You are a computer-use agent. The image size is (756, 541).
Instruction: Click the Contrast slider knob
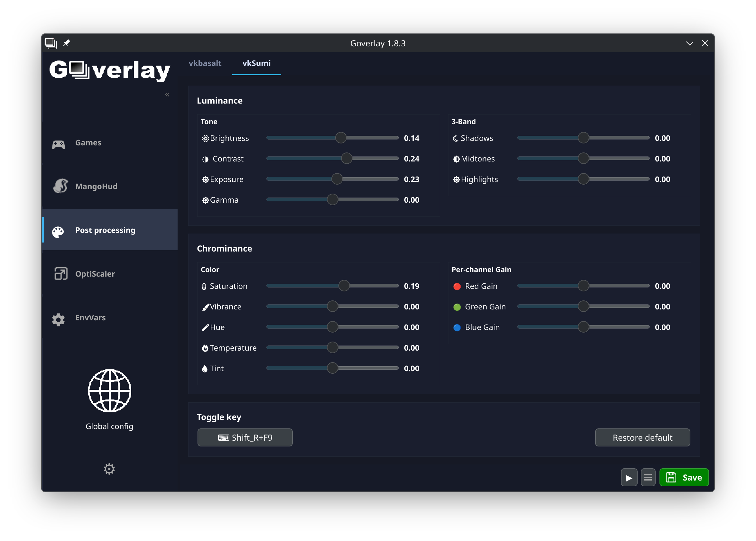coord(346,158)
